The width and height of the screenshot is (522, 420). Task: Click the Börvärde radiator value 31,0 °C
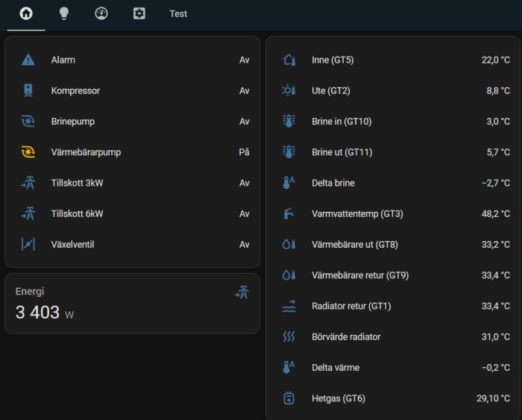pyautogui.click(x=495, y=336)
